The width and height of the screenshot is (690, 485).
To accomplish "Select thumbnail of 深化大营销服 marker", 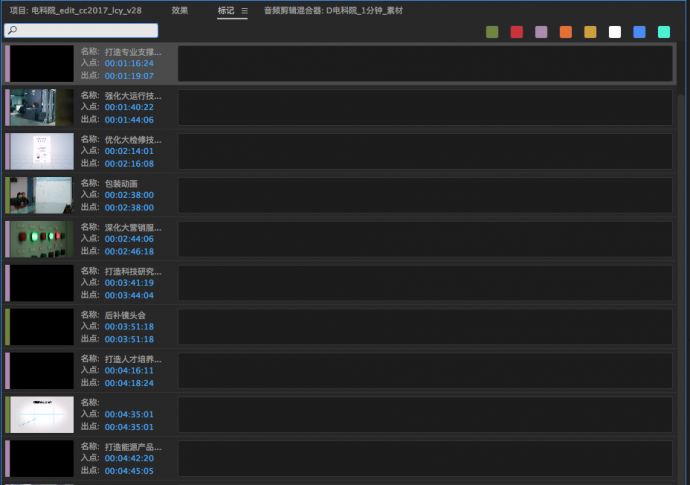I will (42, 239).
